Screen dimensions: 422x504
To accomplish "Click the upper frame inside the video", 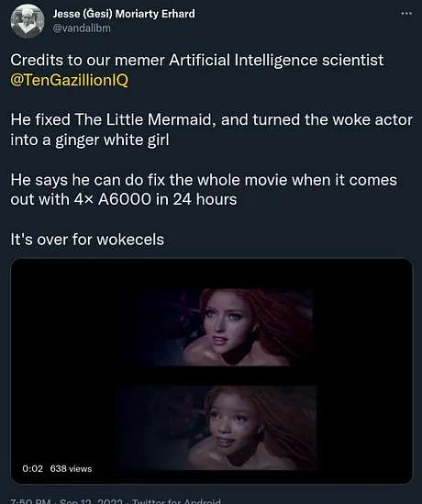I will 225,327.
